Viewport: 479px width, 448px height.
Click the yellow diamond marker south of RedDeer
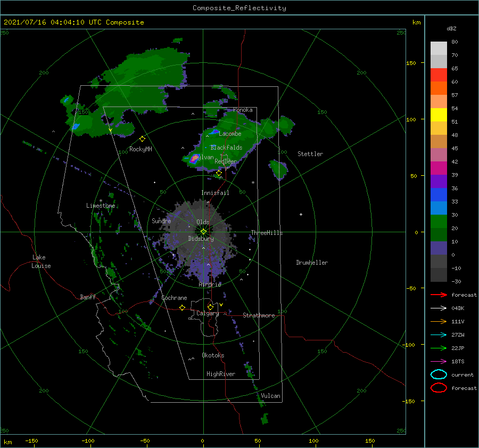[219, 173]
